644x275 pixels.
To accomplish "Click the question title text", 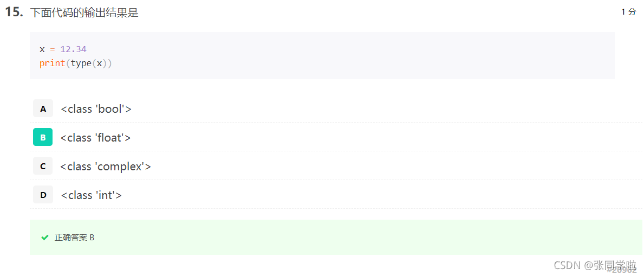I will pos(84,12).
